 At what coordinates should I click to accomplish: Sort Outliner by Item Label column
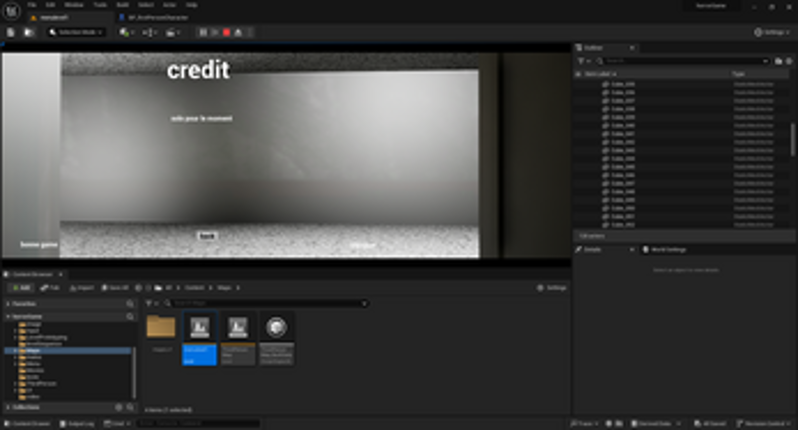point(601,74)
